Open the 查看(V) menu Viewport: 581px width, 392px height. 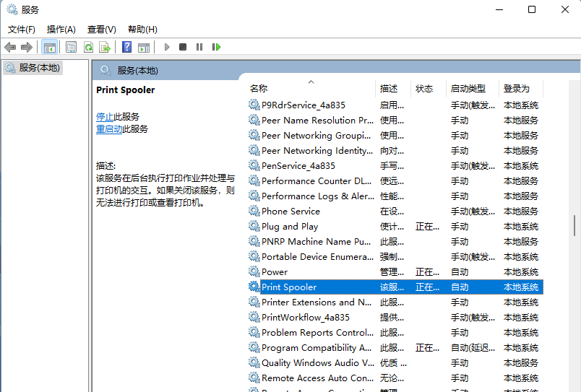101,30
